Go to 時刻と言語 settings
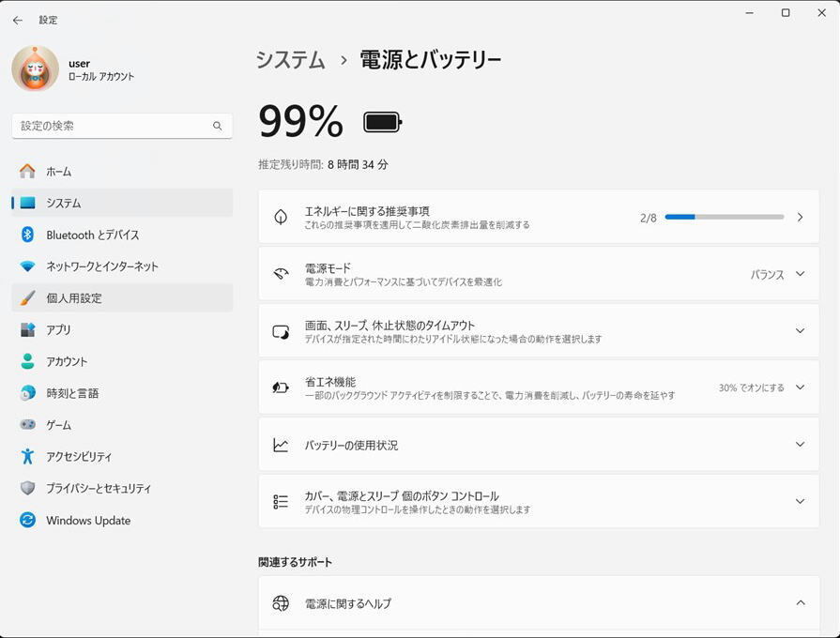This screenshot has height=638, width=840. pos(72,393)
